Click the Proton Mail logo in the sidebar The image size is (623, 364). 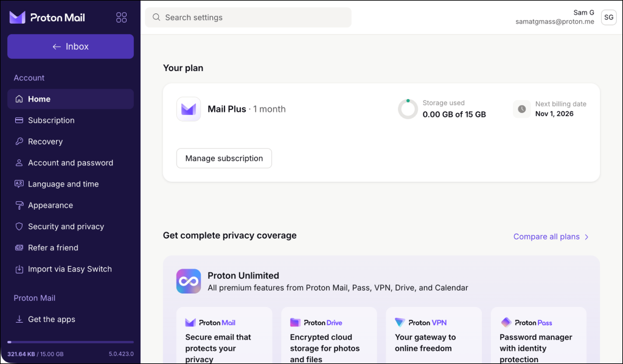[x=47, y=18]
